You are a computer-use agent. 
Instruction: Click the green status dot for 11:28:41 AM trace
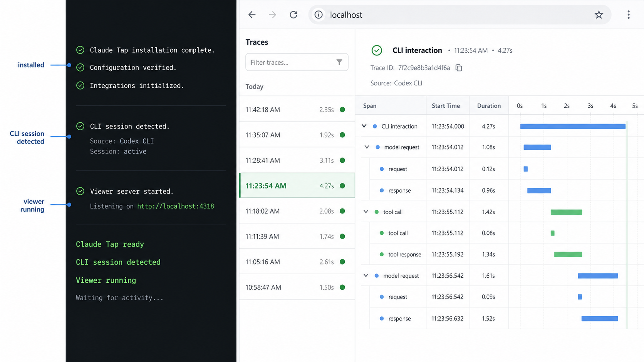[342, 160]
